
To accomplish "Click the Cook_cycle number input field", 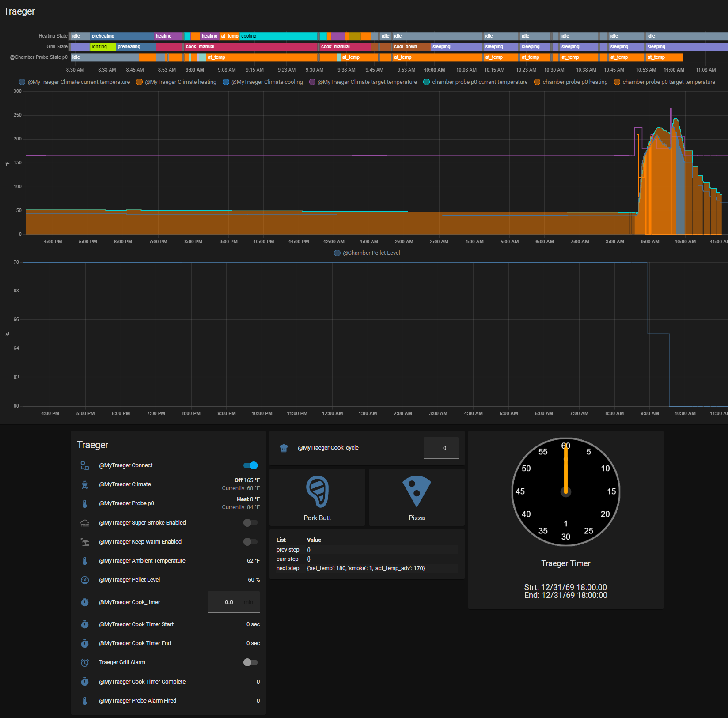I will pyautogui.click(x=441, y=448).
